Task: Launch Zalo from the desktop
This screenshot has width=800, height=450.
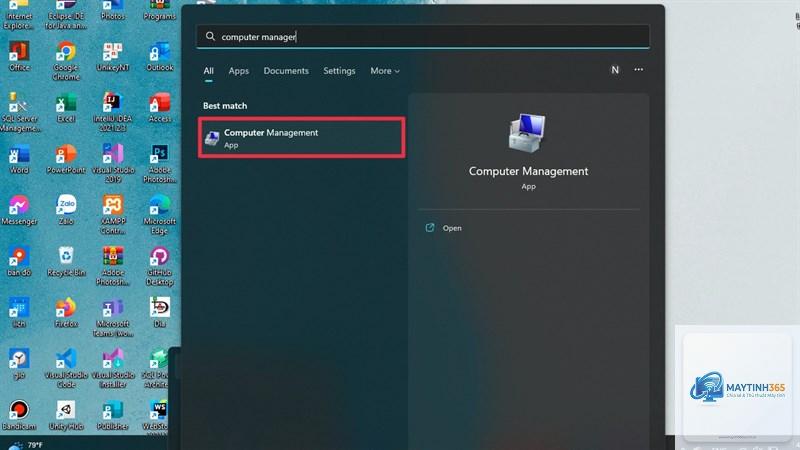Action: [x=66, y=210]
